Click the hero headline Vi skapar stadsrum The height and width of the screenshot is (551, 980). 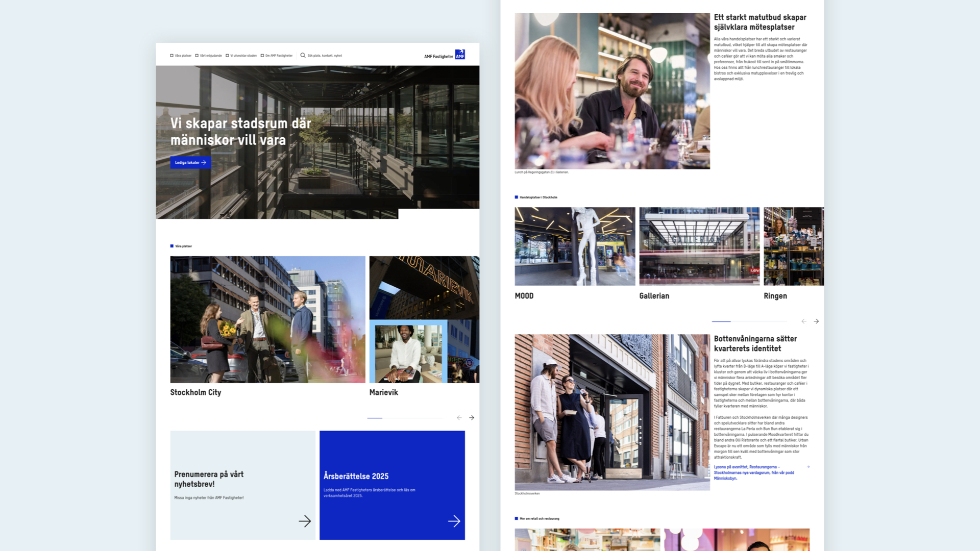pyautogui.click(x=240, y=132)
